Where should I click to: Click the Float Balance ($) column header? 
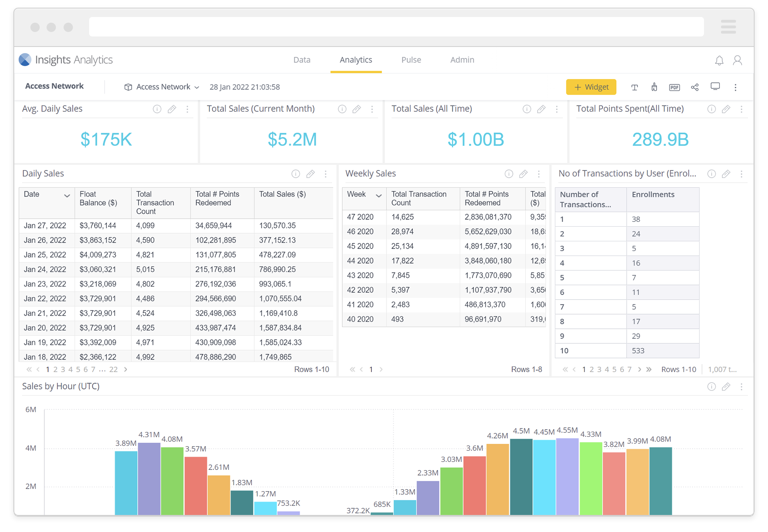tap(103, 203)
